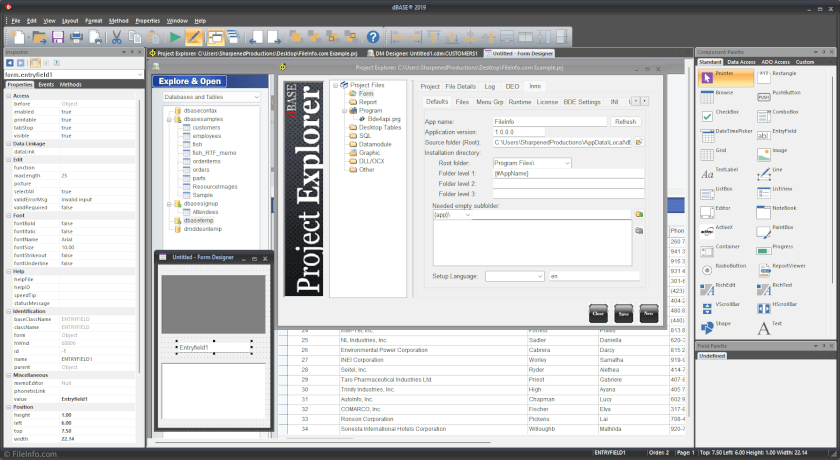Select the ComboBox component
Viewport: 840px width, 460px height.
pyautogui.click(x=777, y=116)
